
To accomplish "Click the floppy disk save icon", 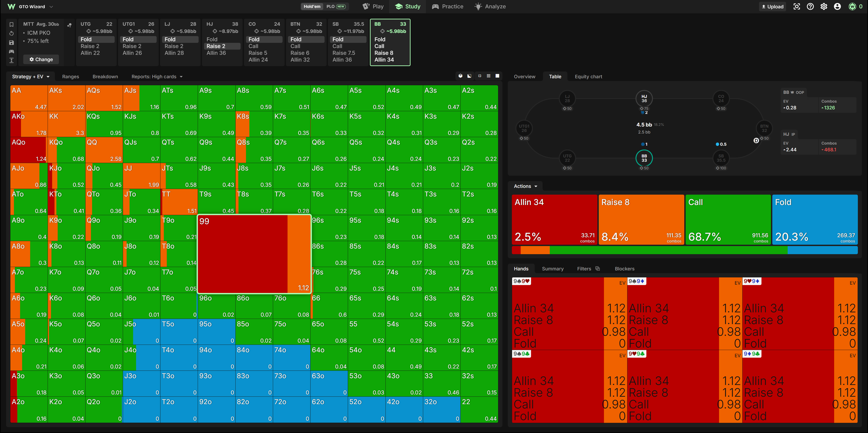I will 12,42.
